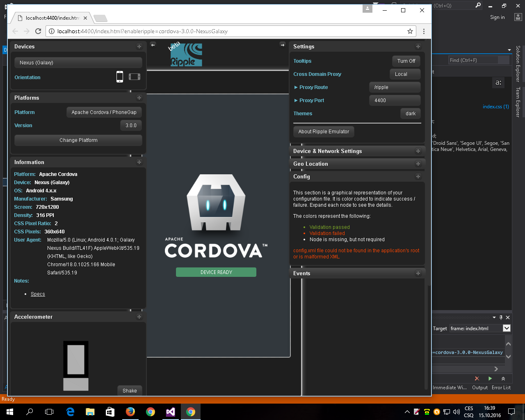Open File Explorer from the taskbar
Viewport: 525px width, 420px height.
point(90,412)
